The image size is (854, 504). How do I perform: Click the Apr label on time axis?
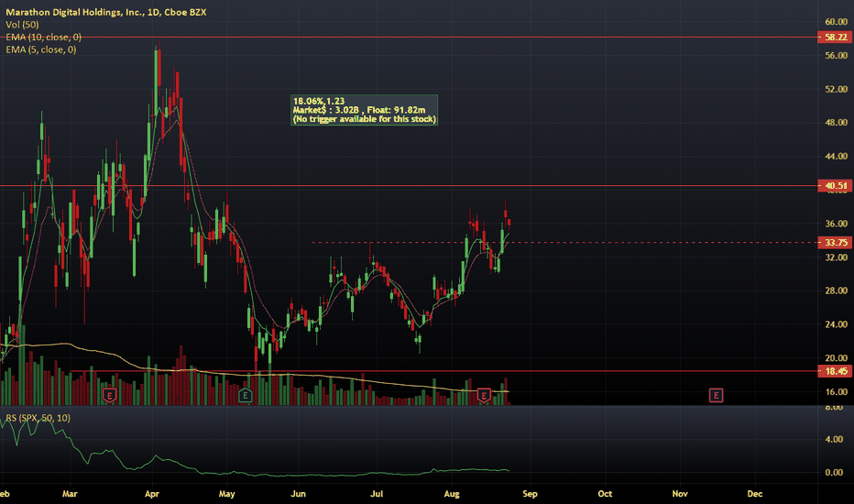(x=152, y=494)
